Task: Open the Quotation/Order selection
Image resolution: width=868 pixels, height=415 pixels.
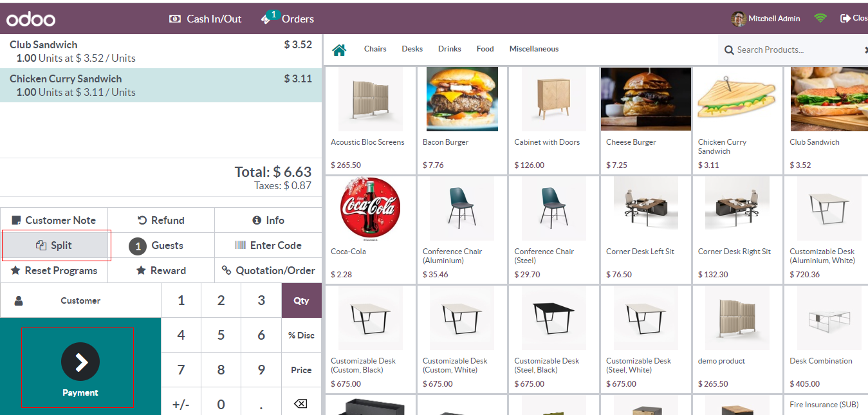Action: [268, 271]
